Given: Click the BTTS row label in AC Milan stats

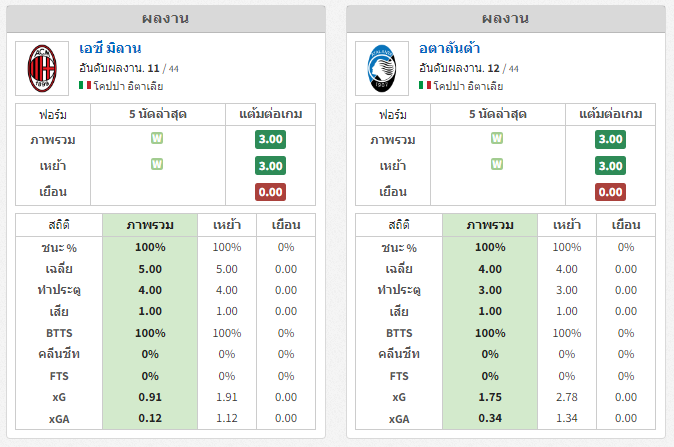Looking at the screenshot, I should tap(59, 333).
